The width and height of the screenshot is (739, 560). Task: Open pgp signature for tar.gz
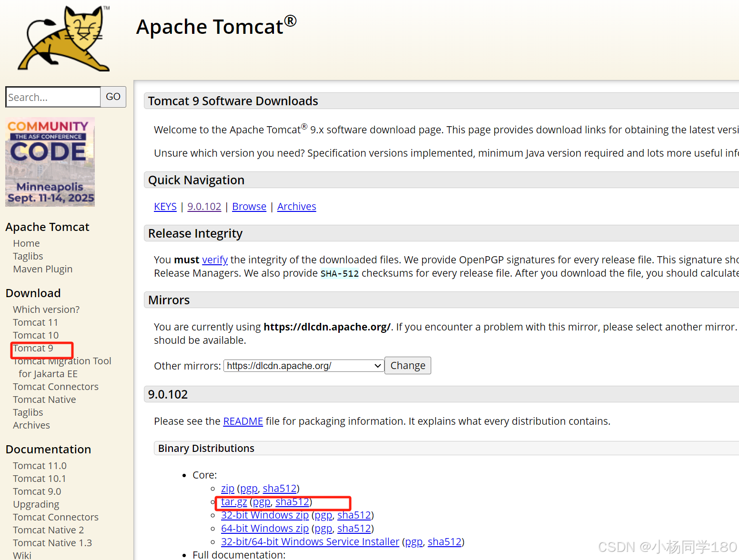262,502
